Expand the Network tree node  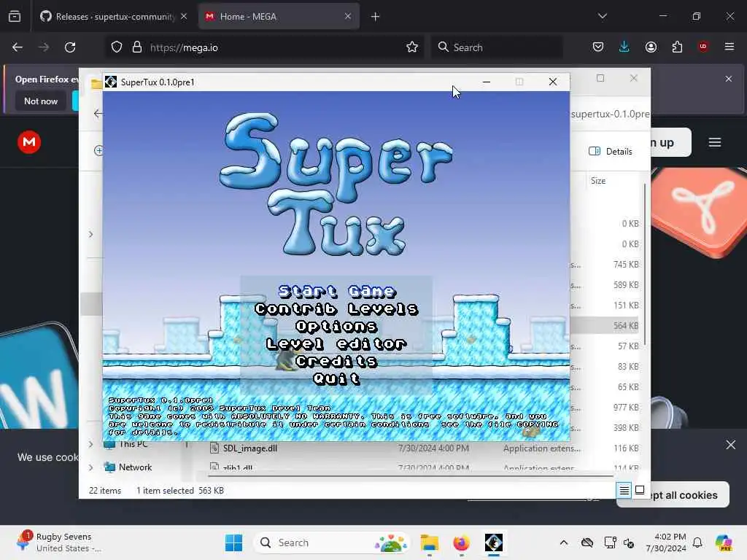coord(90,467)
